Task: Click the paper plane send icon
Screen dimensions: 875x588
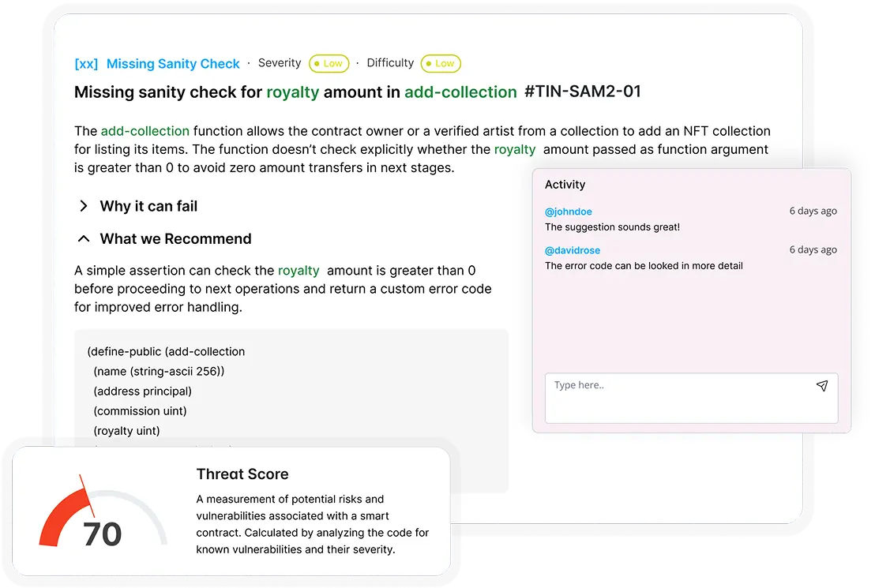Action: click(821, 386)
